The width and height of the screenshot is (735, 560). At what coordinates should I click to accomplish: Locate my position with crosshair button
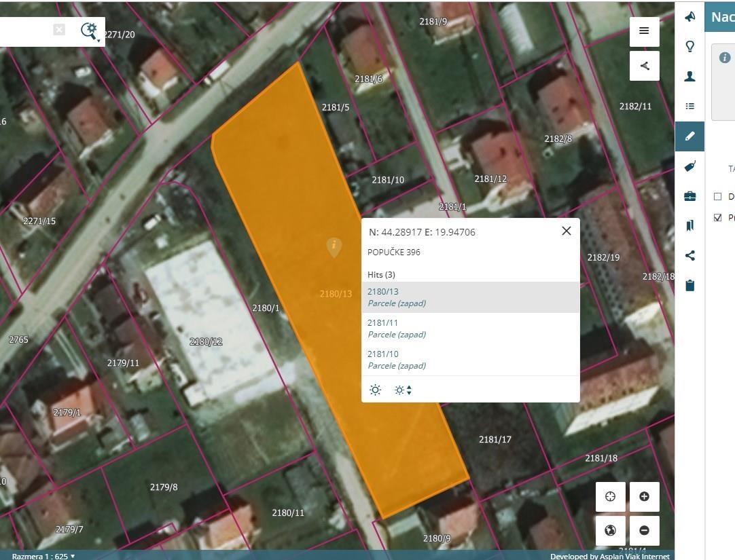point(610,496)
